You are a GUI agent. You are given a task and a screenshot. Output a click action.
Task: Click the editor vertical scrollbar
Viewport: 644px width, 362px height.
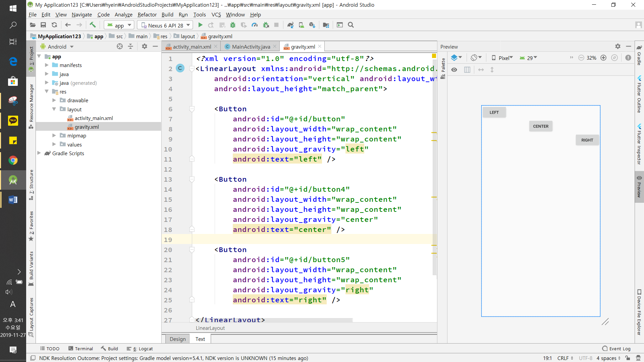[x=435, y=168]
